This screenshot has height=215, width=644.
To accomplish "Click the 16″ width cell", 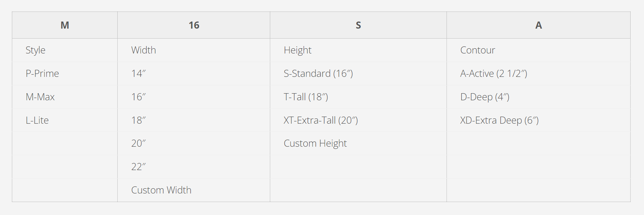I will click(138, 97).
